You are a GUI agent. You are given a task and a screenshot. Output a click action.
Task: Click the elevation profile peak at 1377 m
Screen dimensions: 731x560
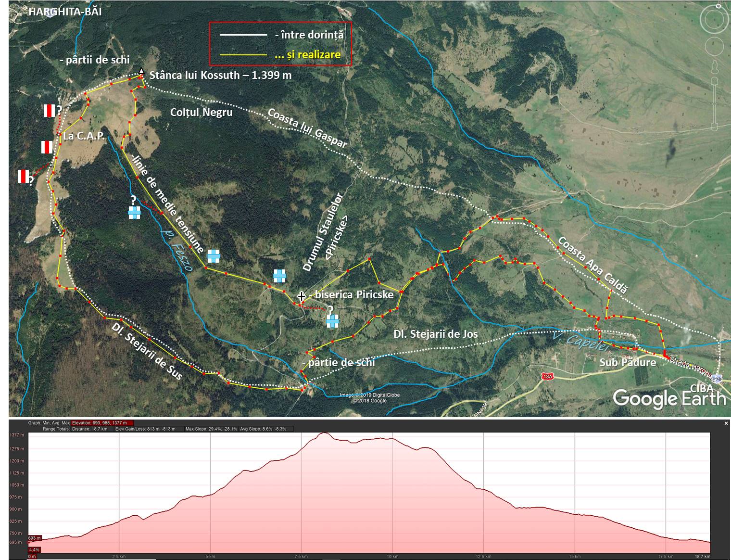(x=325, y=433)
